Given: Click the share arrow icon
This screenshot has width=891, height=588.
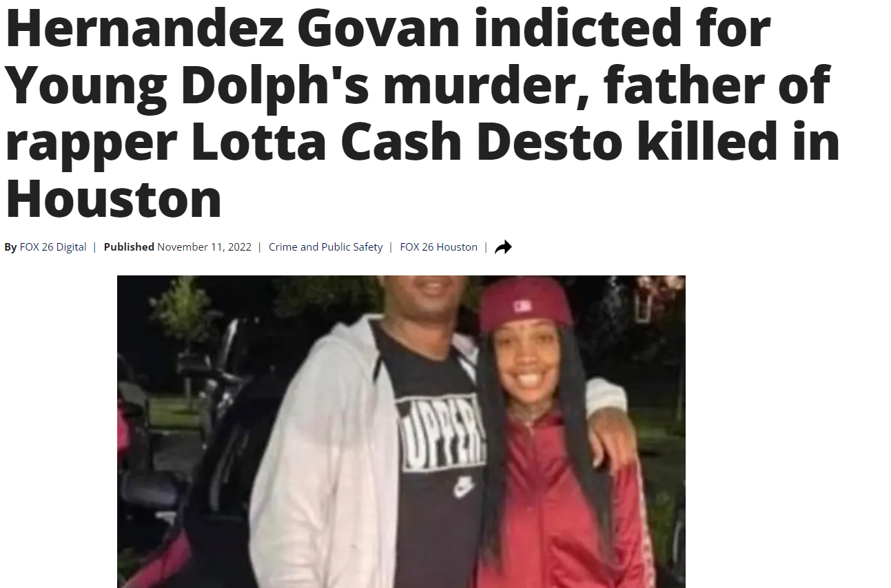Looking at the screenshot, I should [x=504, y=247].
